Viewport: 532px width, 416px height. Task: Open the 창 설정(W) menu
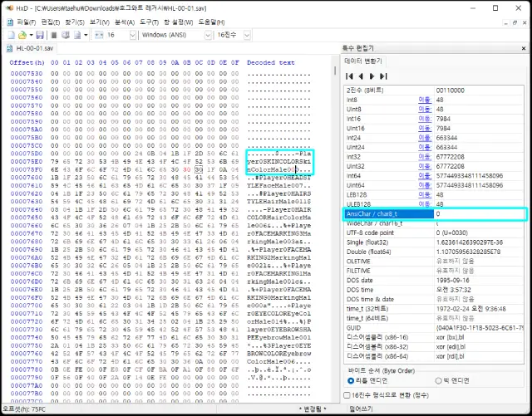click(179, 22)
